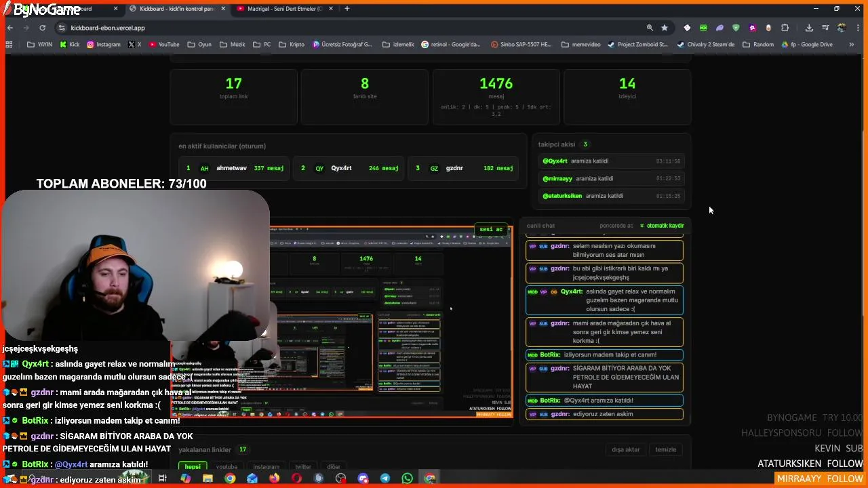868x488 pixels.
Task: Expand the Müzik bookmarks folder
Action: [232, 45]
